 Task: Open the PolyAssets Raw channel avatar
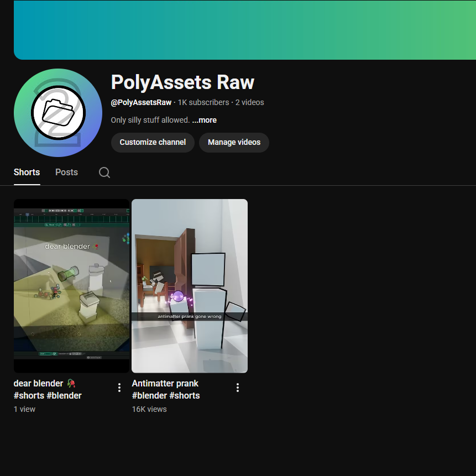pyautogui.click(x=58, y=113)
